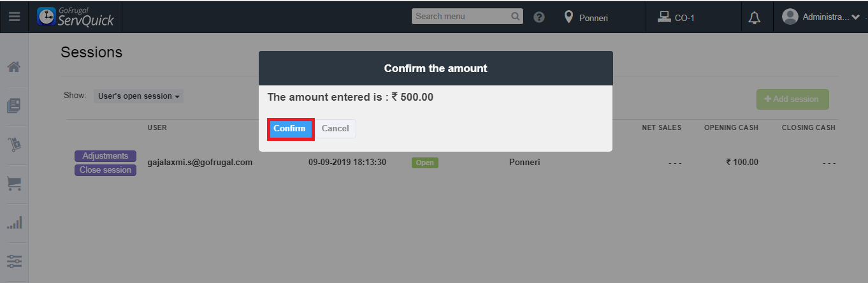868x283 pixels.
Task: Open the User's open session filter dropdown
Action: [139, 96]
